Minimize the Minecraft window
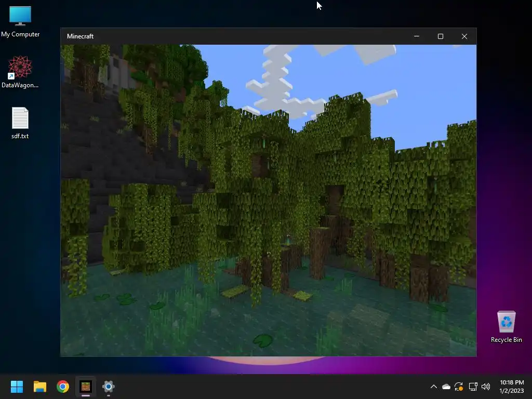This screenshot has width=532, height=399. tap(417, 36)
